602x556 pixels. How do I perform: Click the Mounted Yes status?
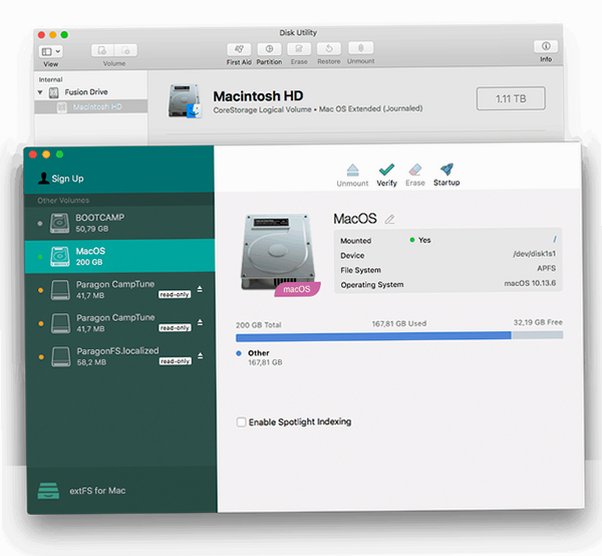[420, 240]
